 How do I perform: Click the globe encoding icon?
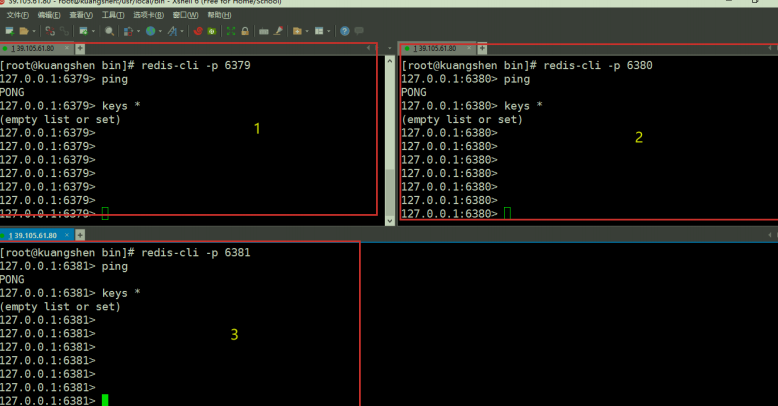click(150, 31)
